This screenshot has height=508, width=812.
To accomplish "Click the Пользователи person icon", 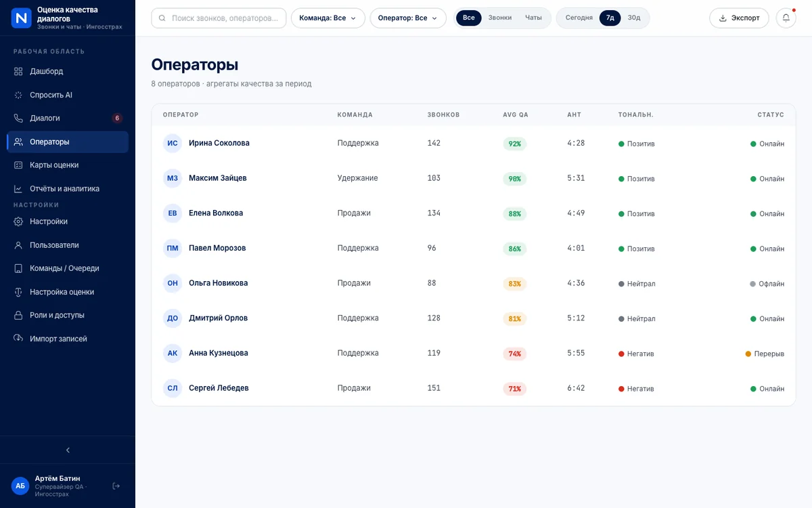I will pyautogui.click(x=18, y=245).
